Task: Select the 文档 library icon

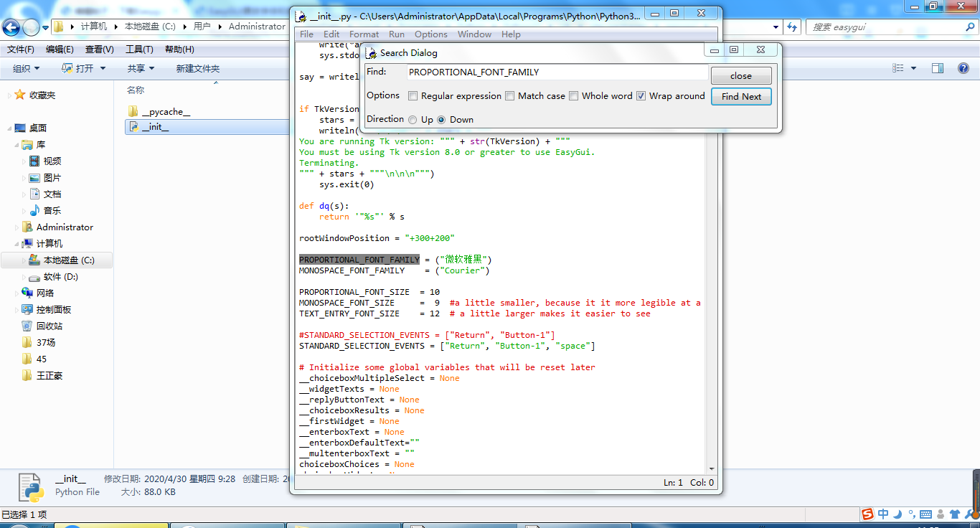Action: [34, 194]
